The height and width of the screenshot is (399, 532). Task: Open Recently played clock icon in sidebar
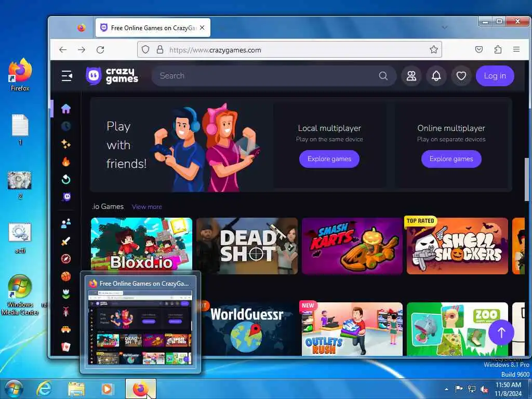[66, 126]
